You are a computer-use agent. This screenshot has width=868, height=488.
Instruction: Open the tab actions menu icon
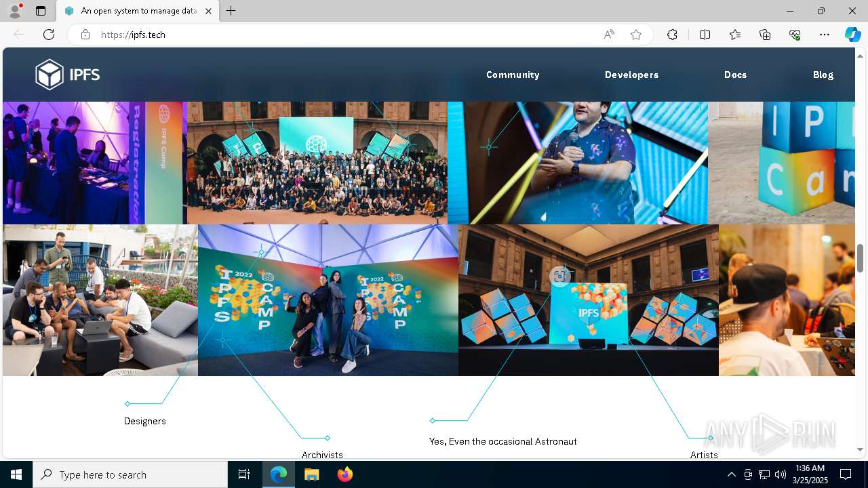(x=41, y=11)
